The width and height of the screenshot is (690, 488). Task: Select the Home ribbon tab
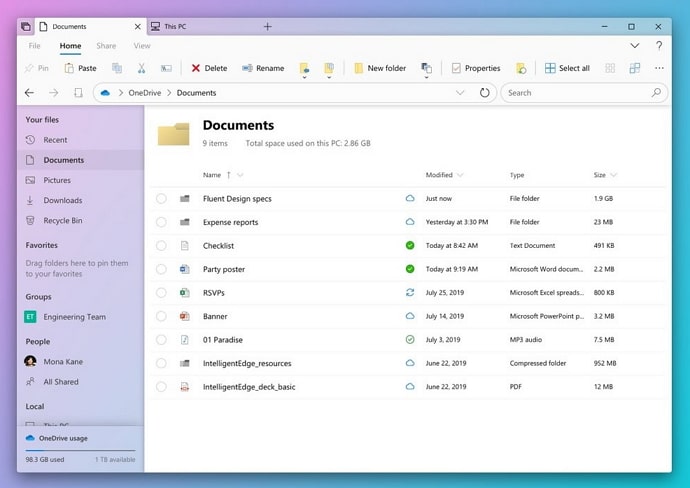coord(70,45)
